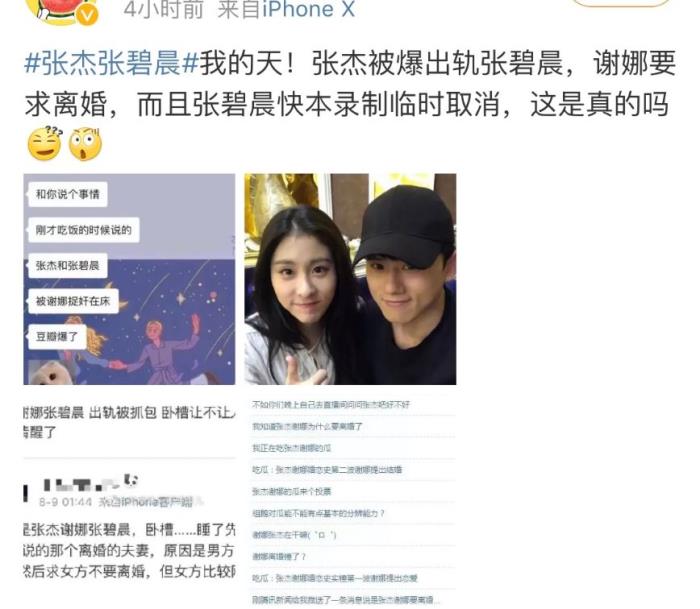This screenshot has height=609, width=700.
Task: Select the 刚才吃饭的时候说的 chat bubble
Action: 84,230
